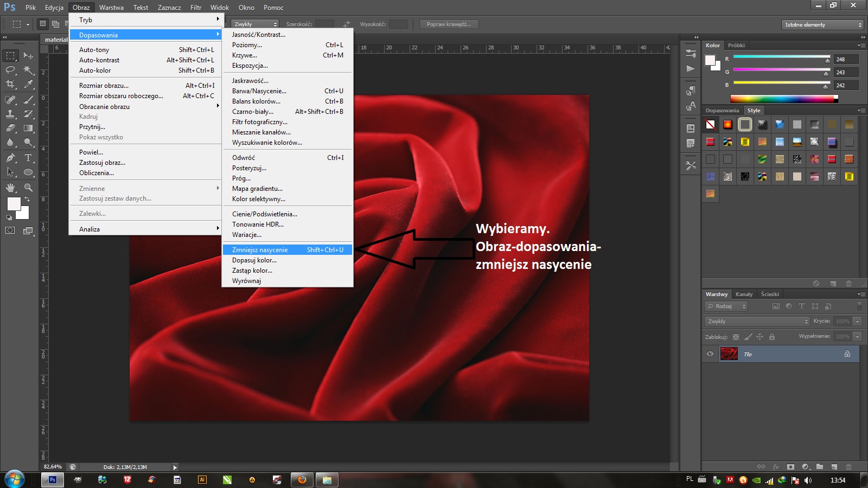Open the Wypełnienie fill dropdown arrow
The image size is (868, 488).
point(858,337)
